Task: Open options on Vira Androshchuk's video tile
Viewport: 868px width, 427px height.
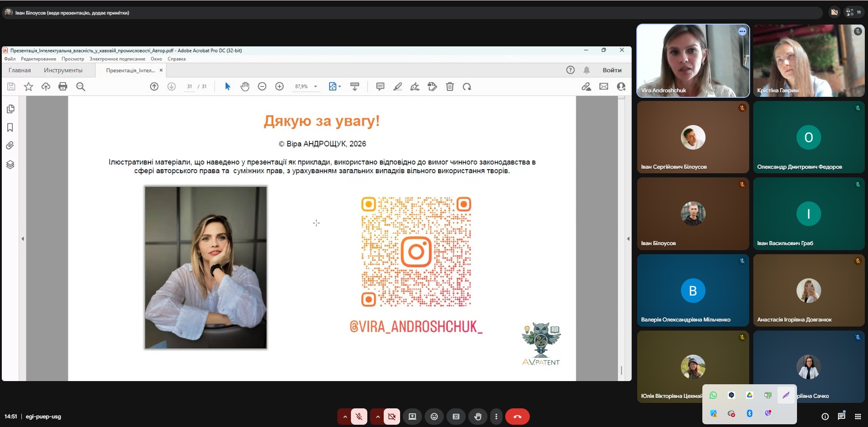Action: pyautogui.click(x=742, y=31)
